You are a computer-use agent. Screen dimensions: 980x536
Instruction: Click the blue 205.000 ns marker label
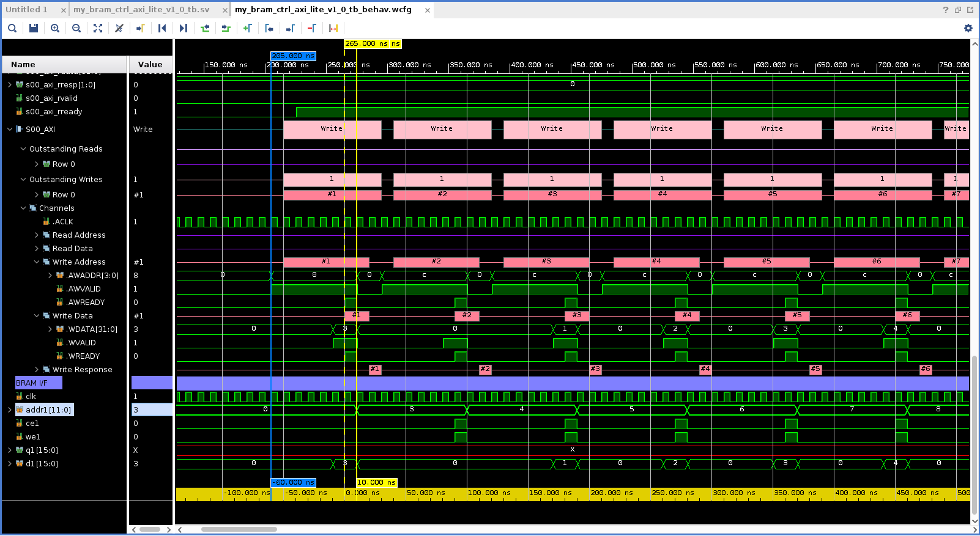(x=293, y=56)
